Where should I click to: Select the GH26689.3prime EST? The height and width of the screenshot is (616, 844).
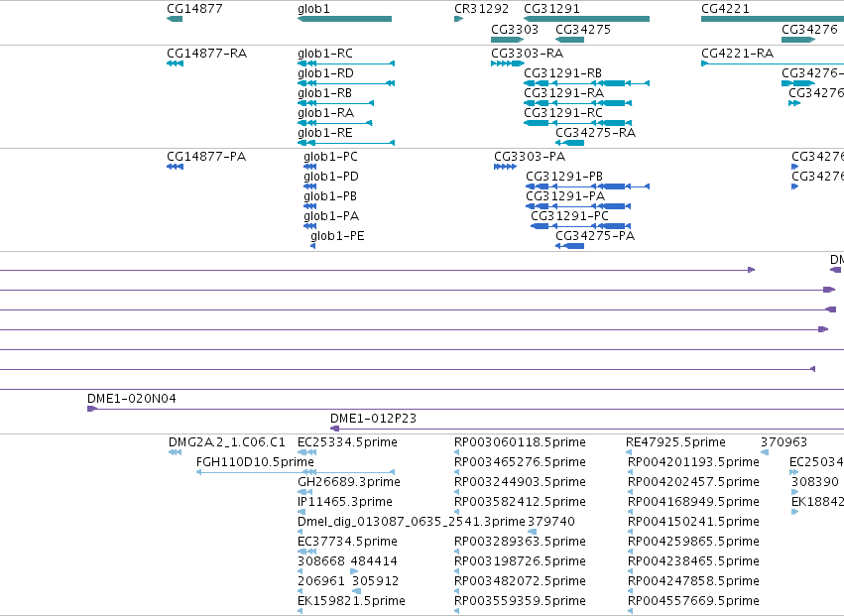[305, 492]
